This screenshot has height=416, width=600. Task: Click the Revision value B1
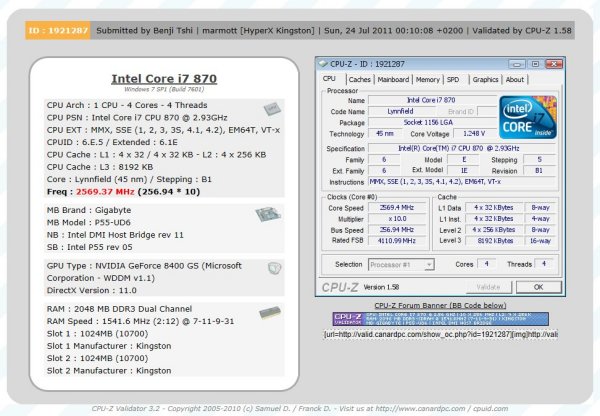coord(539,171)
